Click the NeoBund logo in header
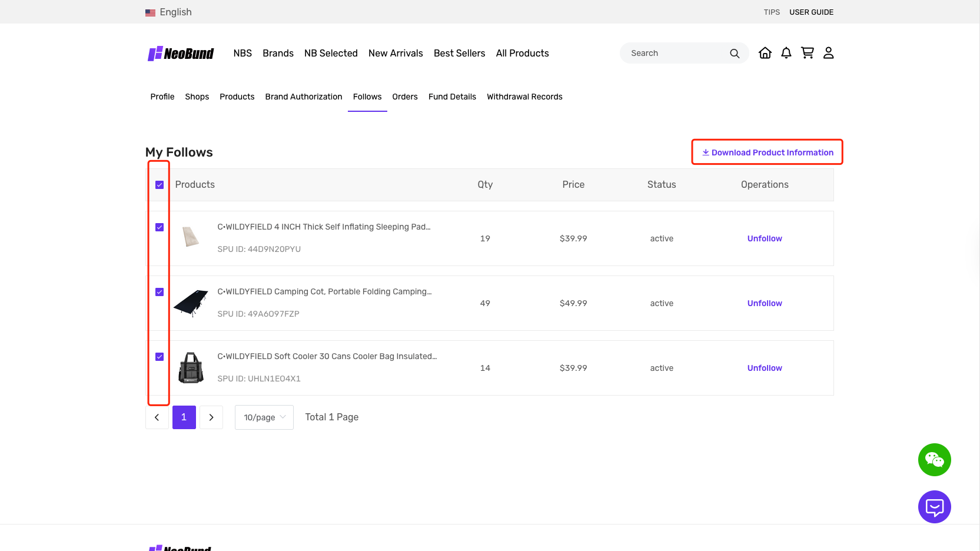The image size is (980, 551). [x=181, y=54]
